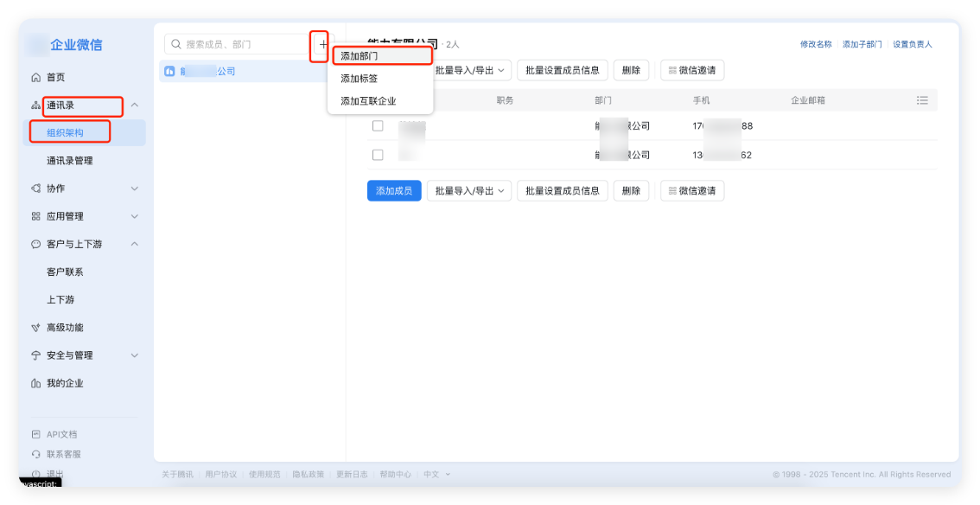Open the 修改名称 link
This screenshot has width=980, height=505.
pyautogui.click(x=816, y=42)
